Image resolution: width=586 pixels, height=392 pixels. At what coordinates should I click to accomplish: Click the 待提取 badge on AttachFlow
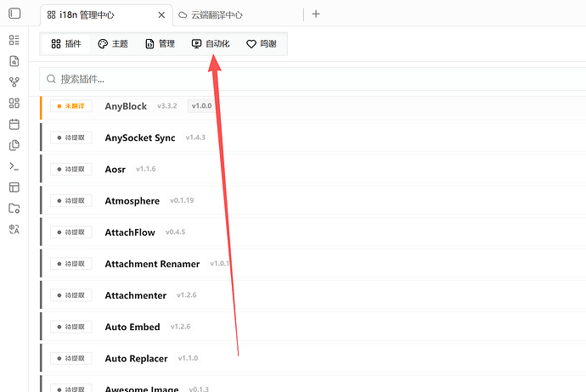point(71,232)
